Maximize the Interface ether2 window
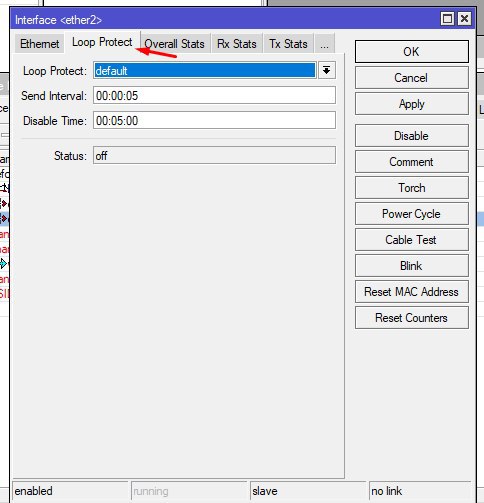 coord(447,19)
